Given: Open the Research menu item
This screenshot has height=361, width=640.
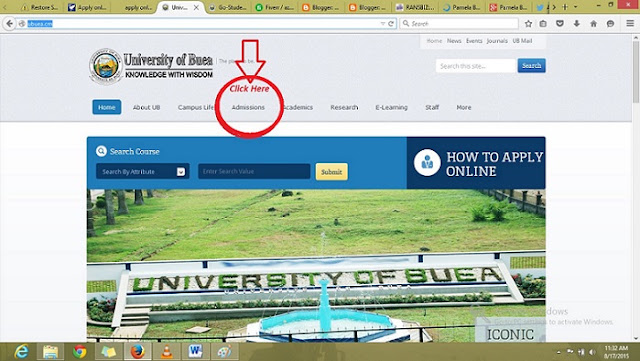Looking at the screenshot, I should click(x=344, y=107).
